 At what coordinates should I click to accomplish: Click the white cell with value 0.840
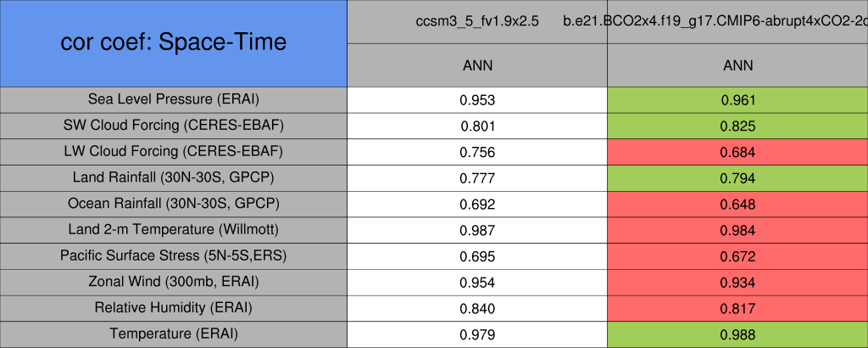pos(477,308)
